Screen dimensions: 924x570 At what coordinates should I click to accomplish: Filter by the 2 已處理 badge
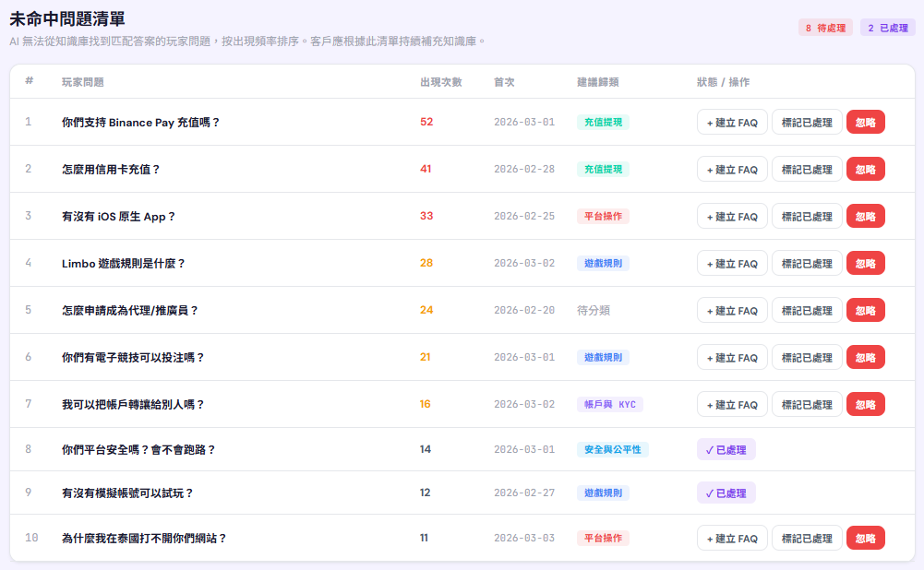(x=887, y=28)
